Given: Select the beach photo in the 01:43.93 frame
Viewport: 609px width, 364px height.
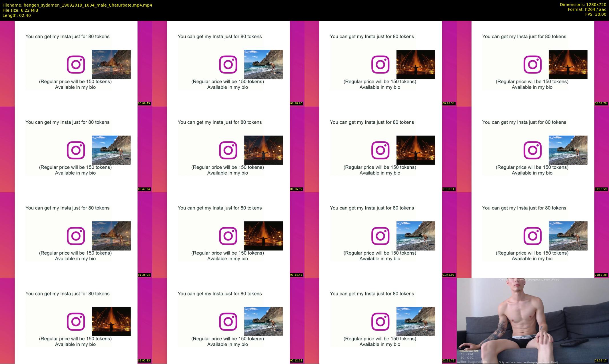Looking at the screenshot, I should (416, 236).
